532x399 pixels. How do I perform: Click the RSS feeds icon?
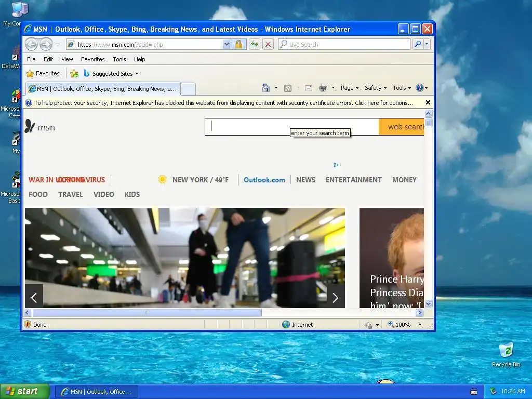[288, 88]
